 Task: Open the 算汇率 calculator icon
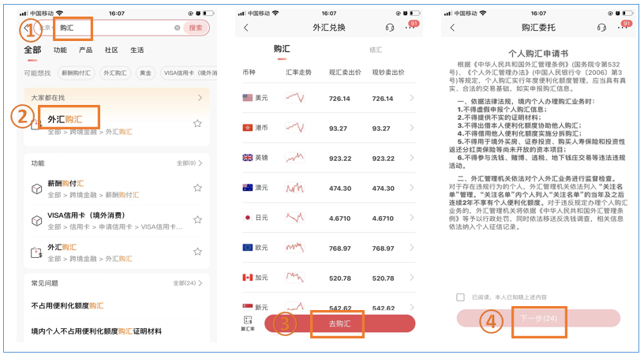pyautogui.click(x=248, y=323)
